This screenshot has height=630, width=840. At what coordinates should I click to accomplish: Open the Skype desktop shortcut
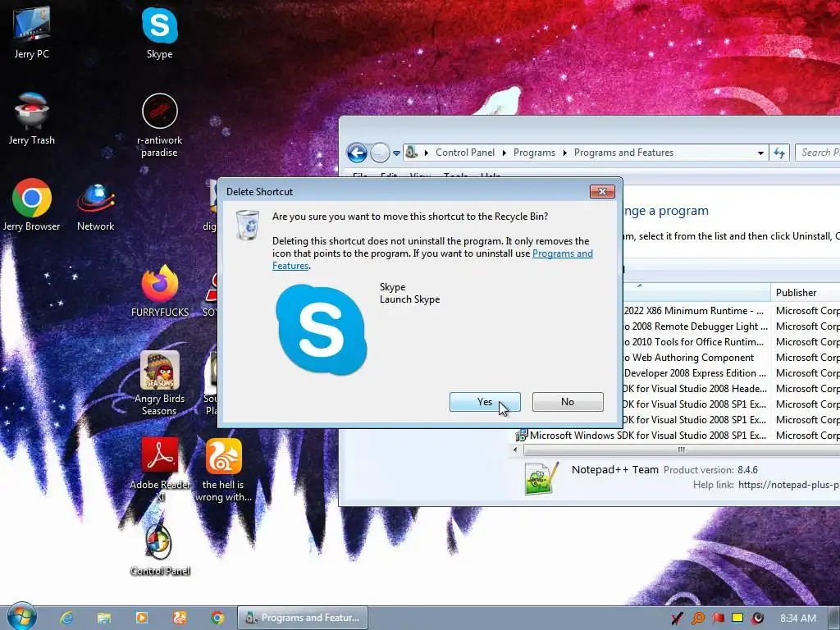coord(160,33)
